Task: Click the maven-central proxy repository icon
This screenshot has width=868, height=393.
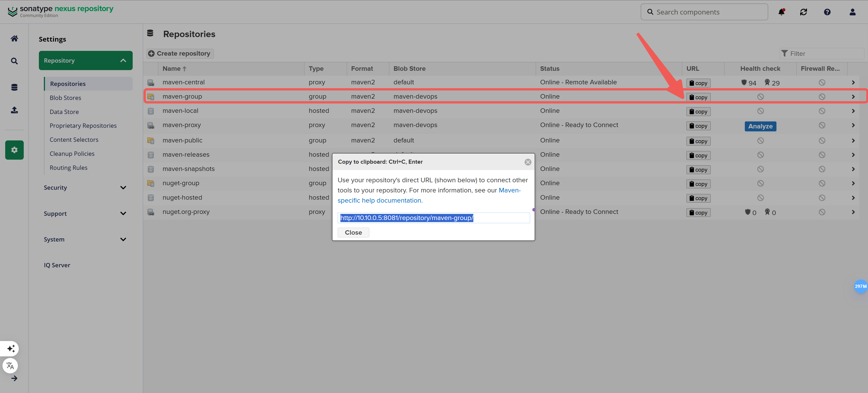Action: pos(151,83)
